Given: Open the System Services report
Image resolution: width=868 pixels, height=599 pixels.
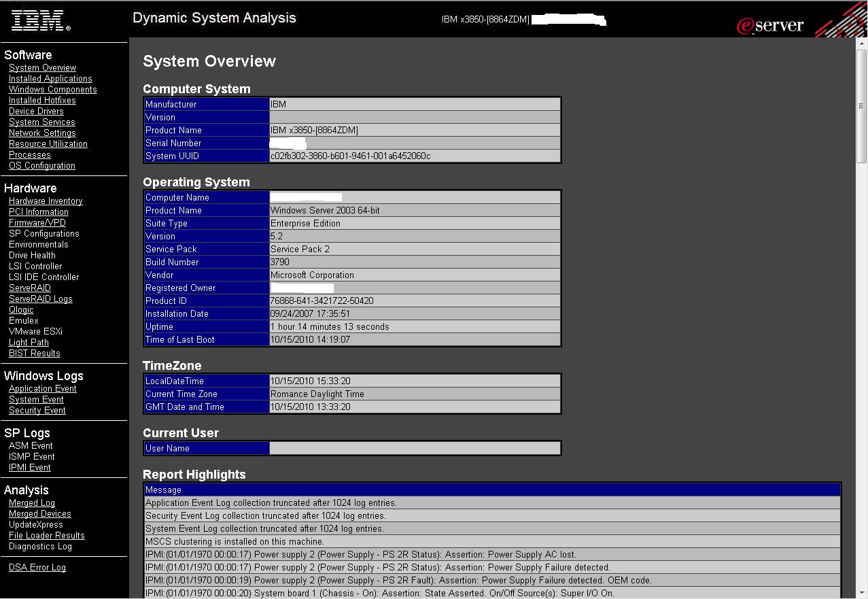Looking at the screenshot, I should (x=40, y=122).
